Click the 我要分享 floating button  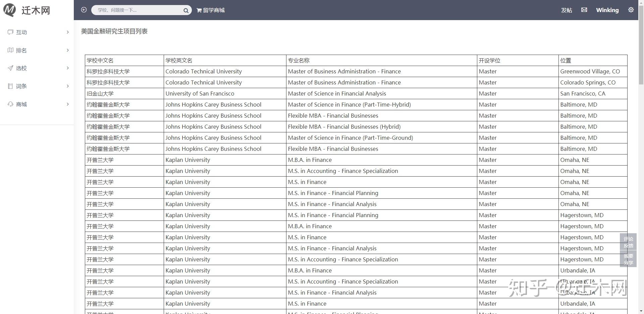628,259
